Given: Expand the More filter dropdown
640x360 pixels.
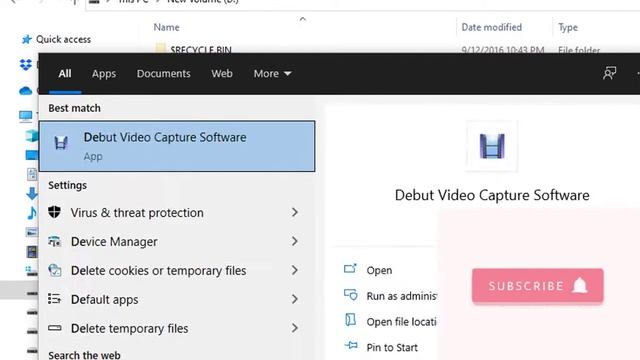Looking at the screenshot, I should point(272,73).
